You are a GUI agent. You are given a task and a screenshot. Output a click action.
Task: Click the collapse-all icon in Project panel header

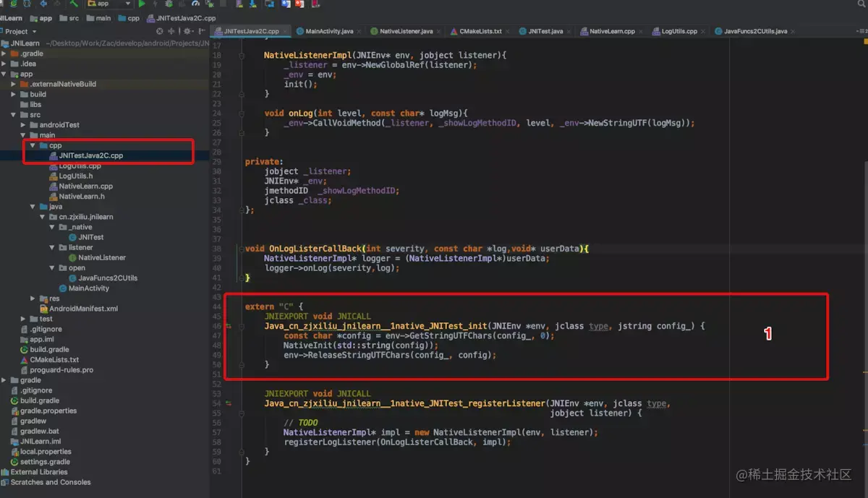pyautogui.click(x=171, y=31)
